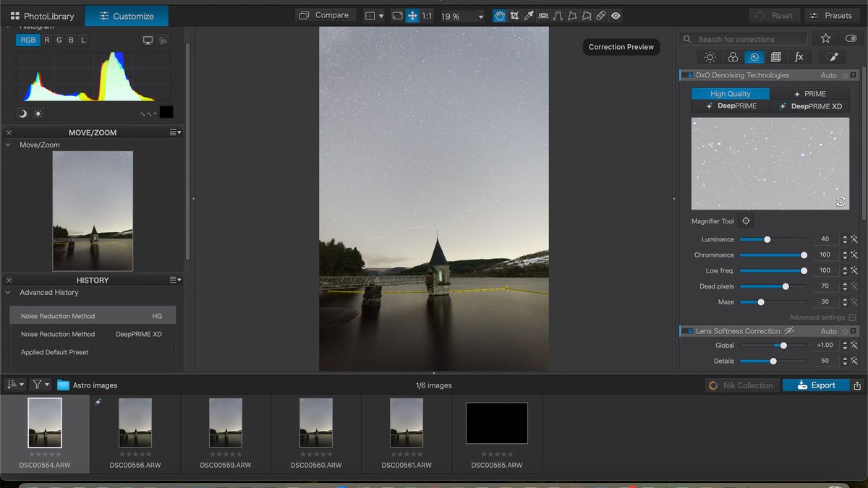Open the HISTORY palette menu
Screen dimensions: 868x488
point(175,280)
